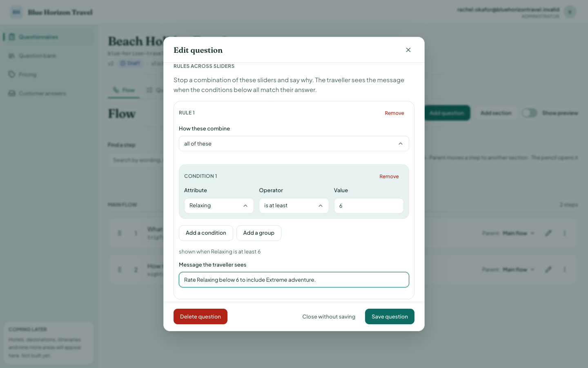Switch to the Flow tab
The image size is (588, 368).
pos(124,90)
